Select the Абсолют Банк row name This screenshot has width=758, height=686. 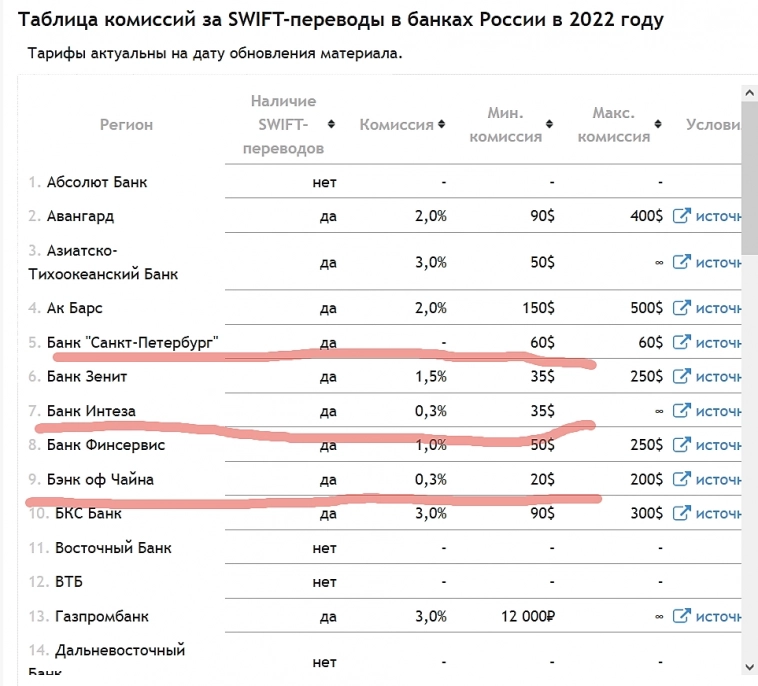pyautogui.click(x=97, y=182)
